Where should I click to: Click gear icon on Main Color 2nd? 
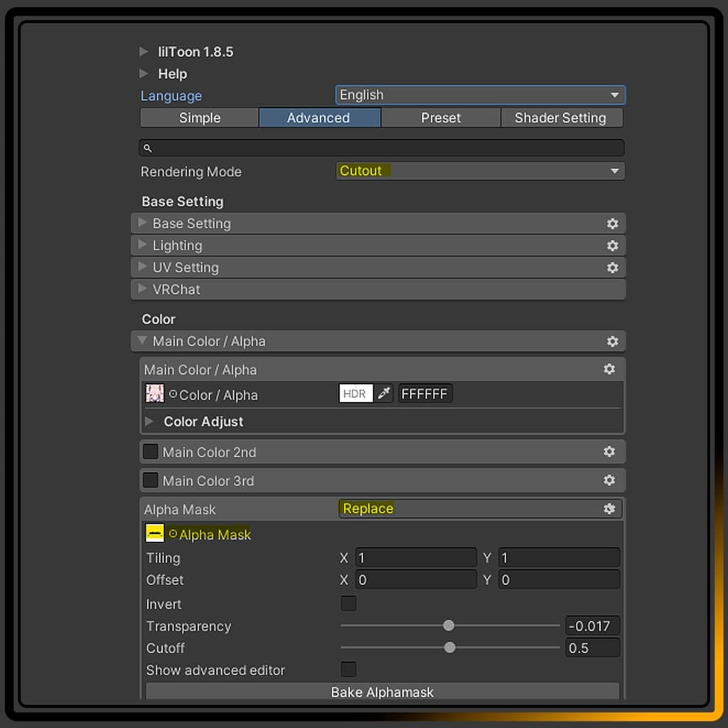pos(609,451)
